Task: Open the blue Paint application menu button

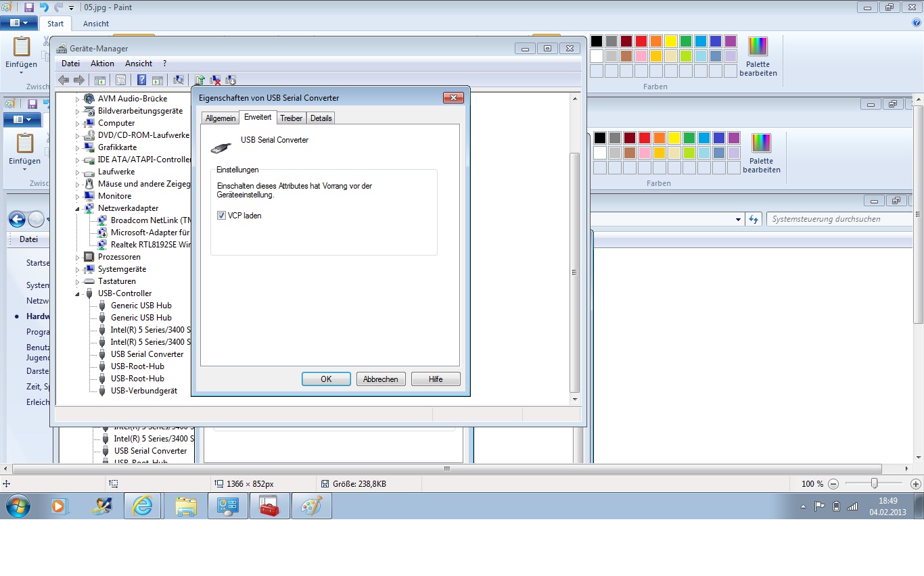Action: point(19,23)
